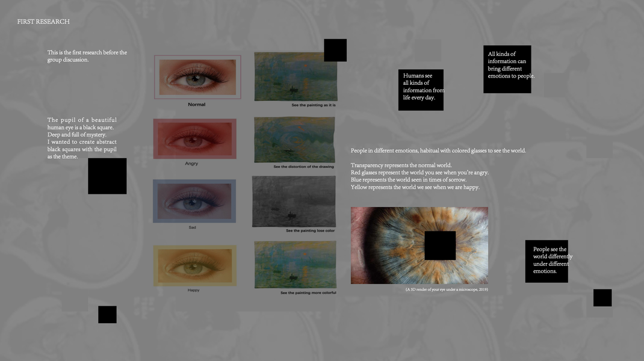The width and height of the screenshot is (644, 361).
Task: Click caption 'See the painting lose color'
Action: (x=310, y=231)
